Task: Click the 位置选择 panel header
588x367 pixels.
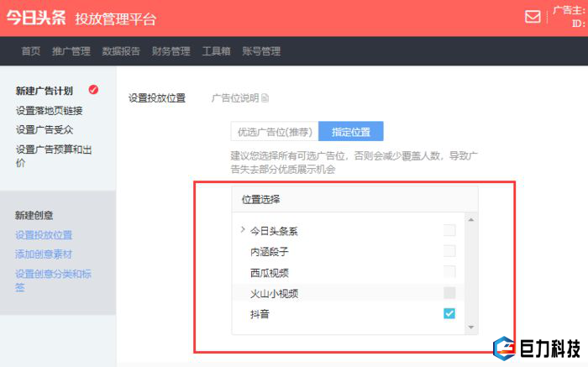Action: [354, 199]
